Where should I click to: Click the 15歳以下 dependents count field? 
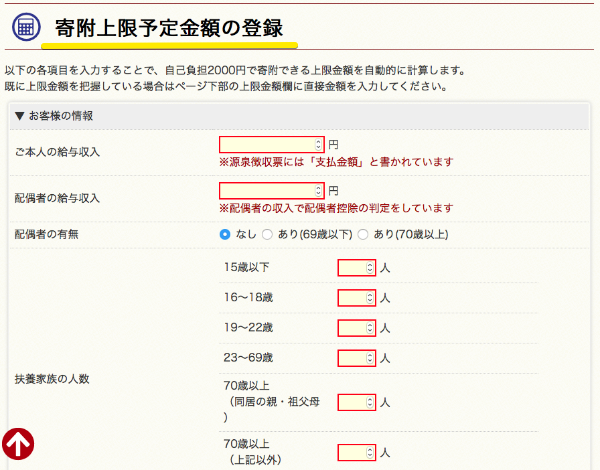(357, 268)
